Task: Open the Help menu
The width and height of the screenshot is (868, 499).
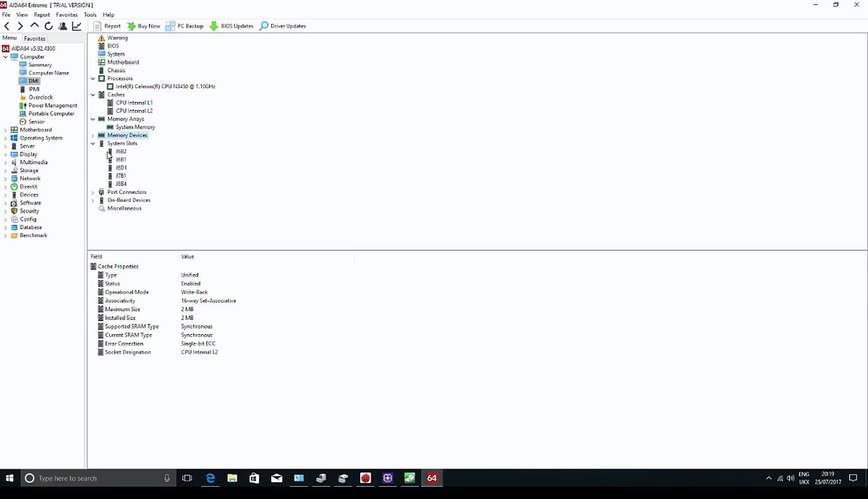Action: click(x=109, y=14)
